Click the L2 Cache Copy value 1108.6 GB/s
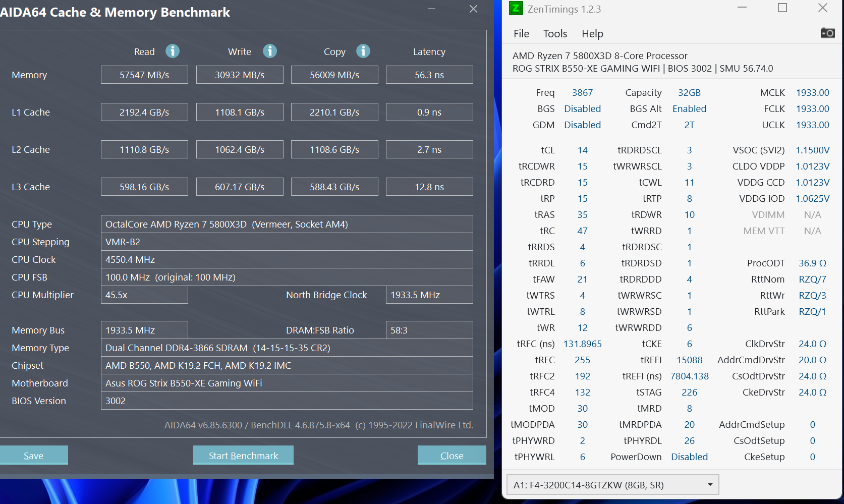Screen dimensions: 844x504 pyautogui.click(x=334, y=149)
